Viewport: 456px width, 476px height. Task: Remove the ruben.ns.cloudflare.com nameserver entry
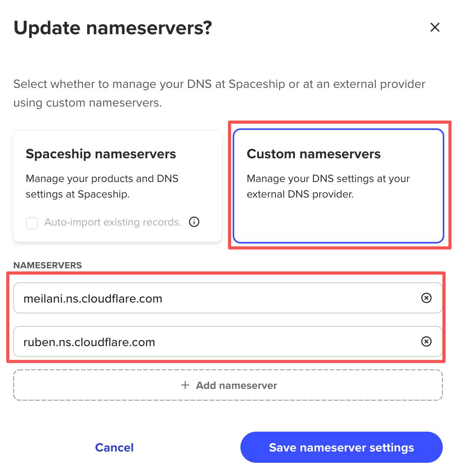[x=426, y=341]
